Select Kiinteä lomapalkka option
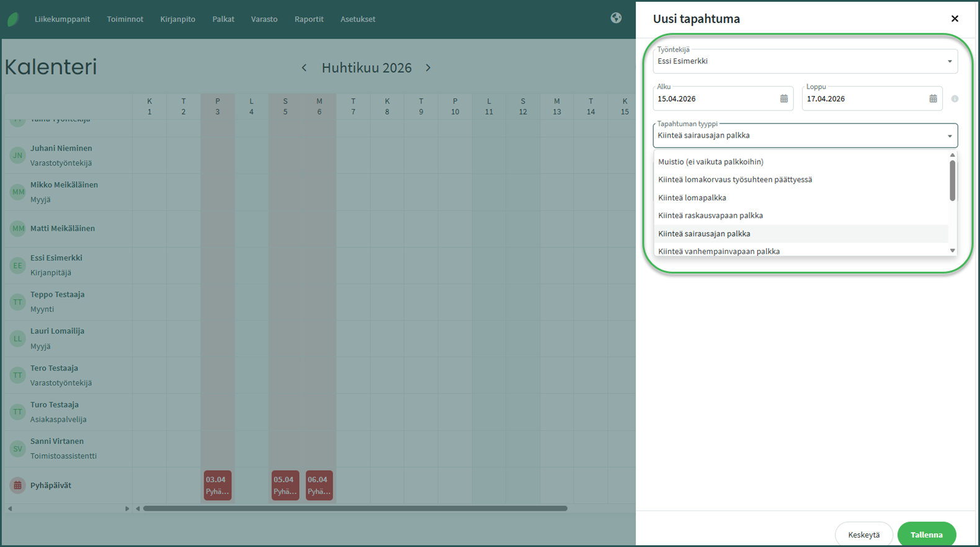Viewport: 980px width, 547px height. coord(692,198)
